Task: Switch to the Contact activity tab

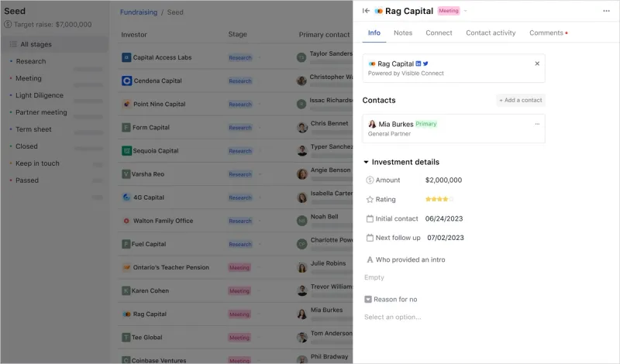Action: [x=491, y=33]
